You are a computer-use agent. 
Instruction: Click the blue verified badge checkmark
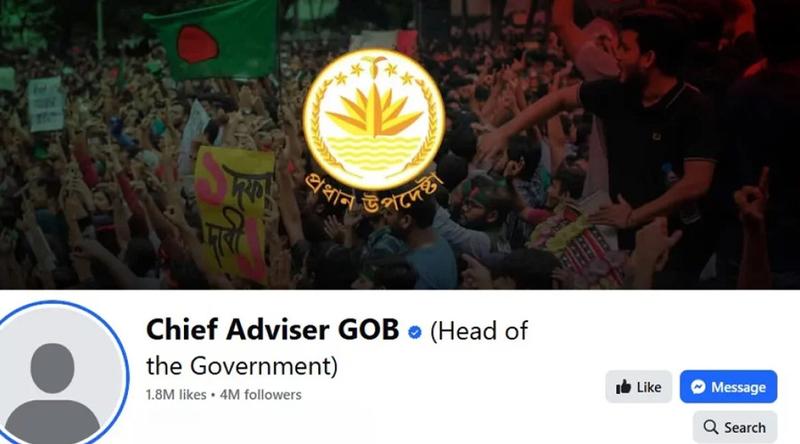pos(415,332)
